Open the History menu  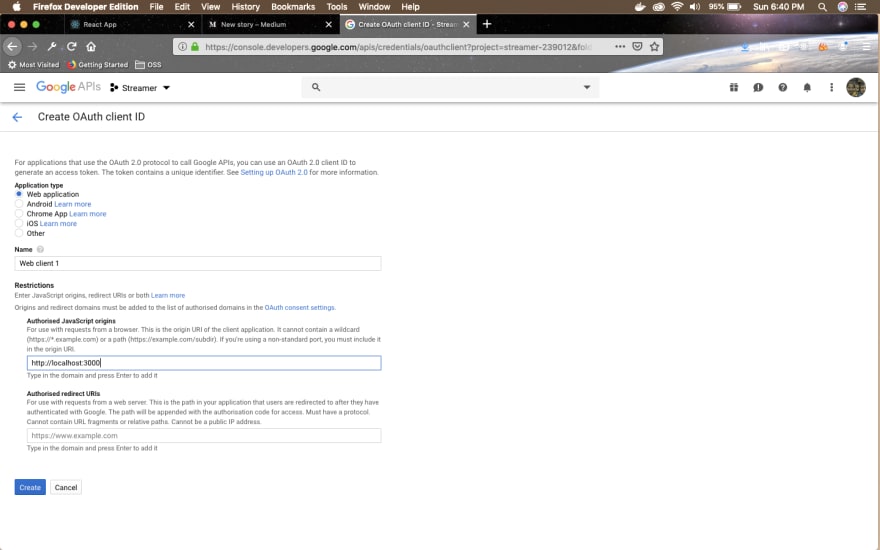point(245,7)
